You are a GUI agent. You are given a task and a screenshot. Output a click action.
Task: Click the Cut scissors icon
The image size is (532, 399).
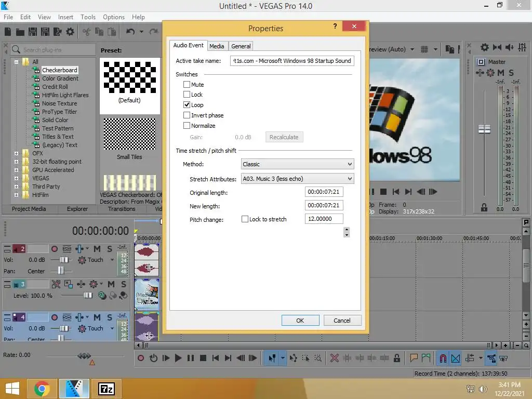(87, 32)
